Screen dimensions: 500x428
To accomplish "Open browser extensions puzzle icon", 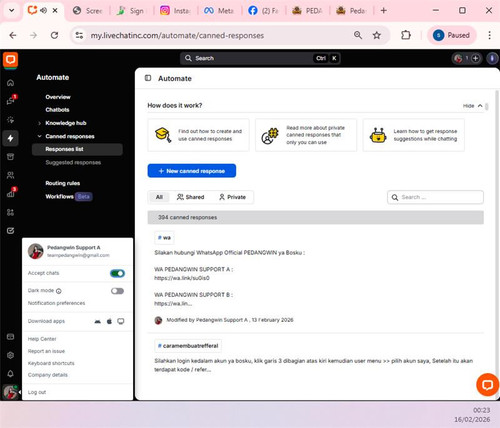I will pos(406,35).
